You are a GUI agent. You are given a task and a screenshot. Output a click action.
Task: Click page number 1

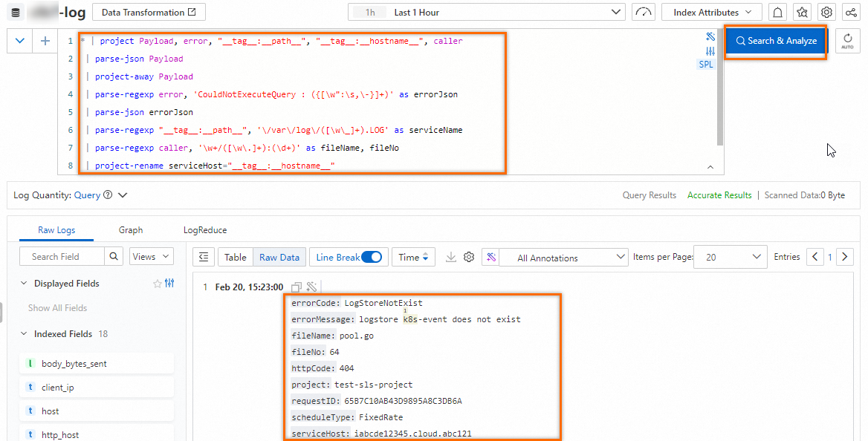830,258
